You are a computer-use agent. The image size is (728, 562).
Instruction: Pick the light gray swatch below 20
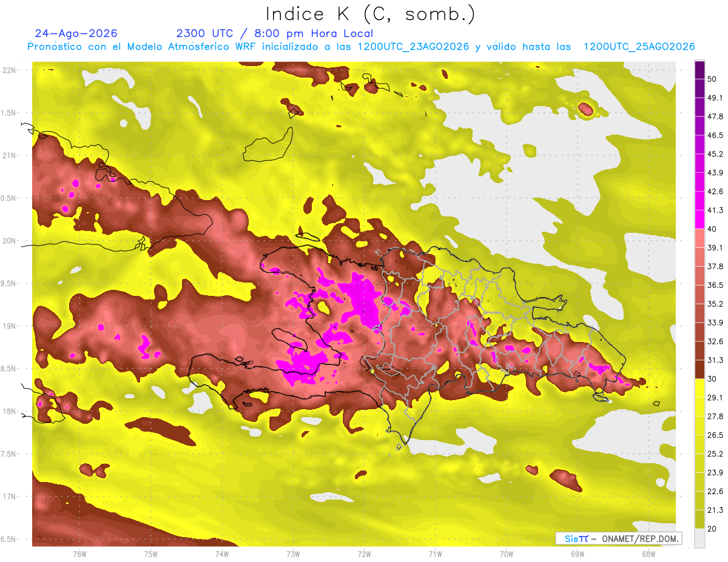pyautogui.click(x=699, y=538)
